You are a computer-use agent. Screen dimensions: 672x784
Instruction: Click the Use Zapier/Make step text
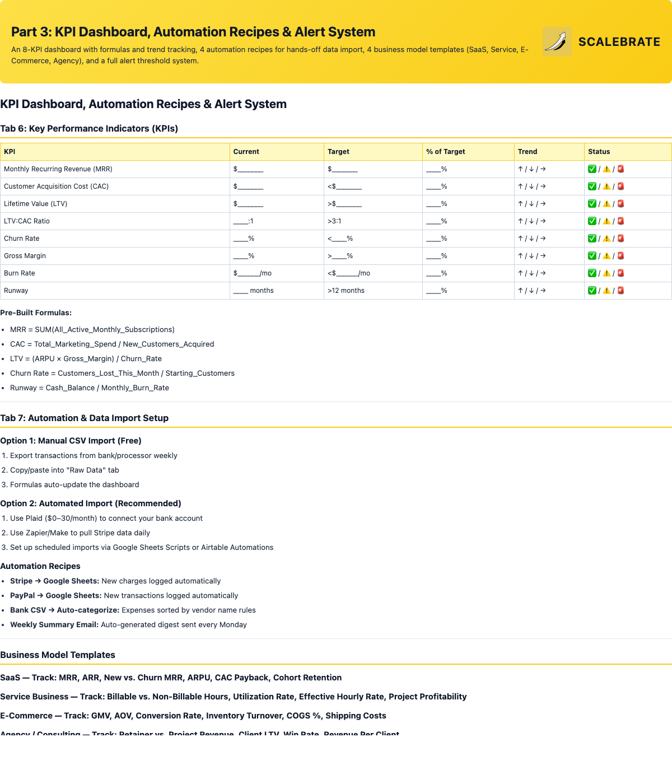[x=80, y=533]
